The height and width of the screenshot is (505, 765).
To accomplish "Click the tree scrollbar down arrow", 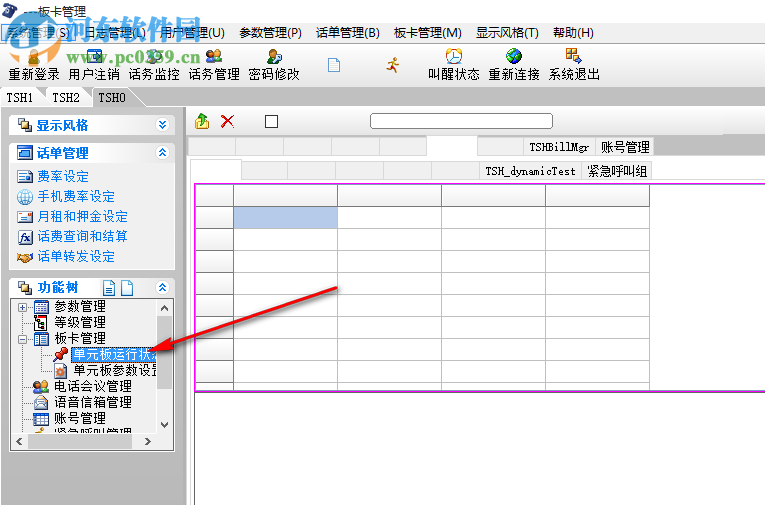I will point(164,425).
